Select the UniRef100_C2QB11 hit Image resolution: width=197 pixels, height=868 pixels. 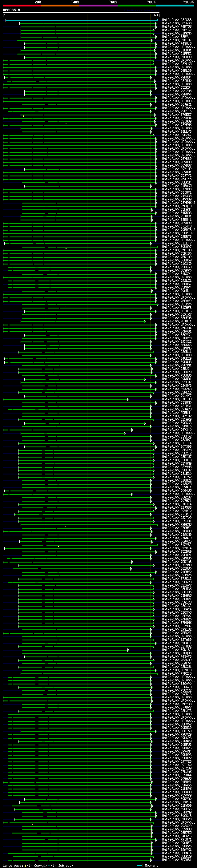pyautogui.click(x=177, y=352)
